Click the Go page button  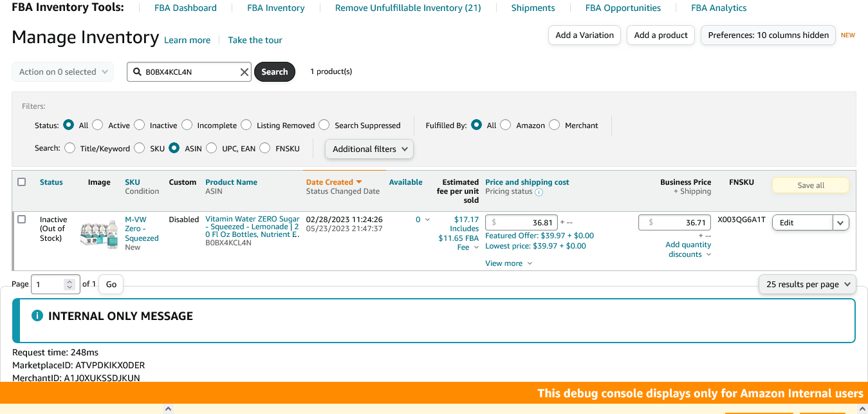click(x=111, y=284)
